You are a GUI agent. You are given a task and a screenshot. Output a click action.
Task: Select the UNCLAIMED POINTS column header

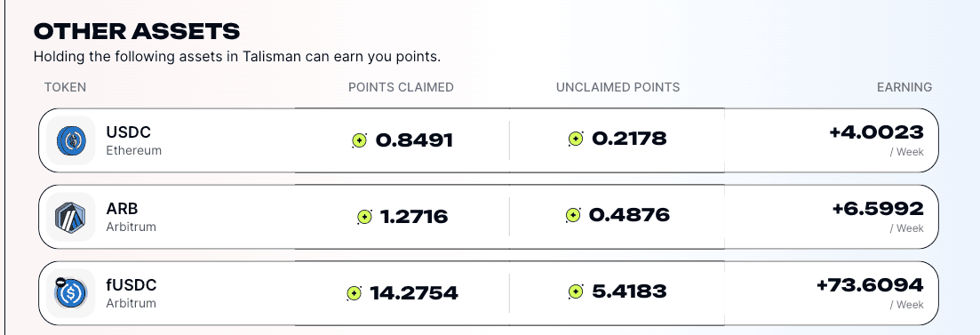(x=618, y=87)
